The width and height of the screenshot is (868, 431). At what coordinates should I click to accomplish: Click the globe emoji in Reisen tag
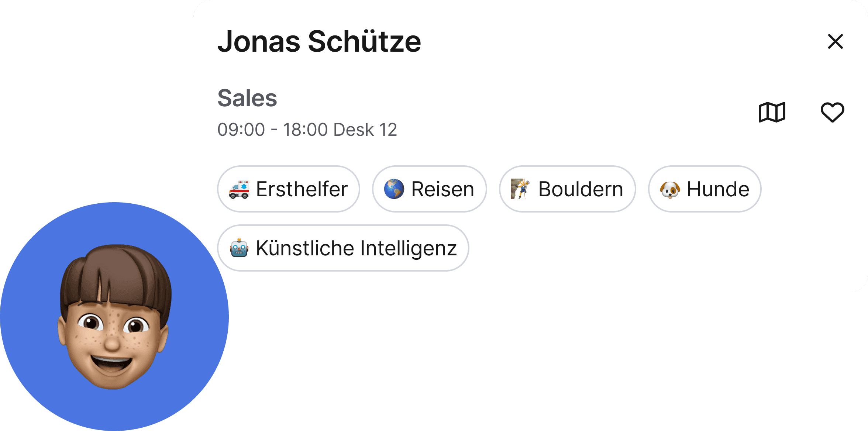tap(394, 189)
